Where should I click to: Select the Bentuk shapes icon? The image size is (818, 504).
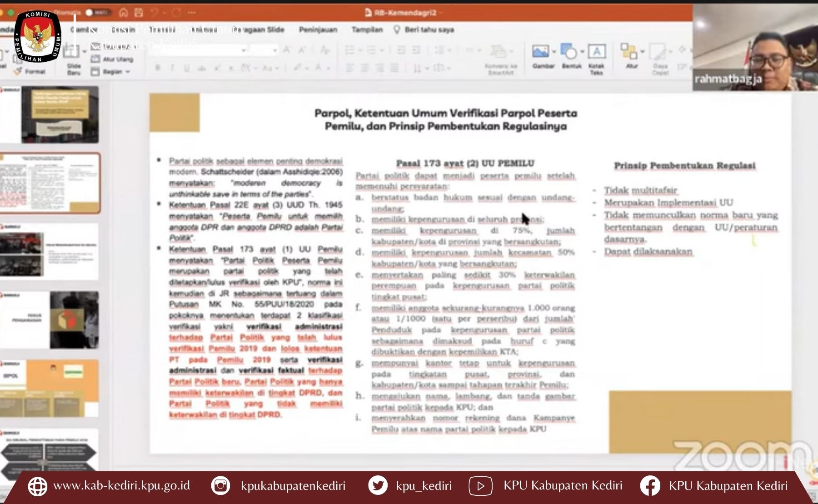(x=569, y=52)
